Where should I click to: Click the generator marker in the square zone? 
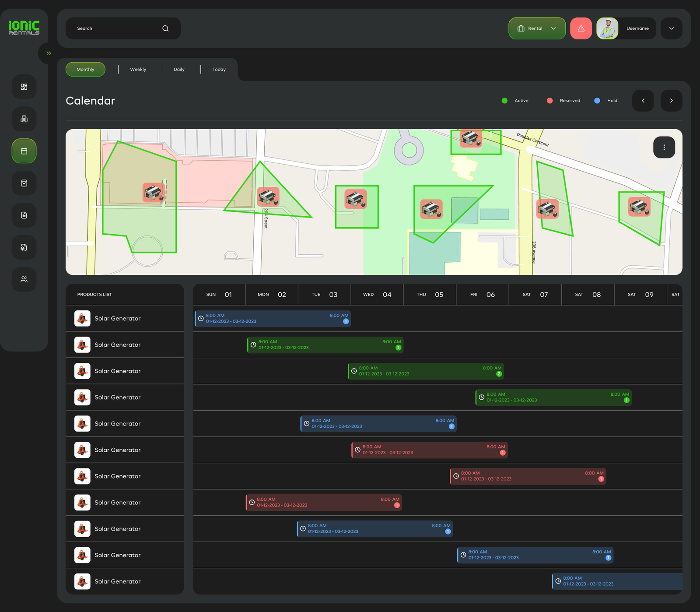[x=356, y=199]
